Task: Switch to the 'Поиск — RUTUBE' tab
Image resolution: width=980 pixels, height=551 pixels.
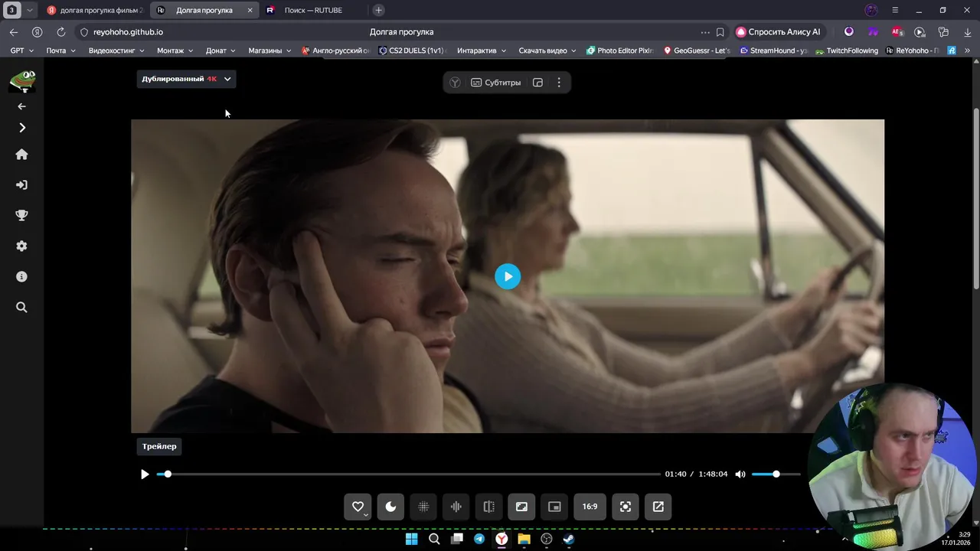Action: [x=313, y=10]
